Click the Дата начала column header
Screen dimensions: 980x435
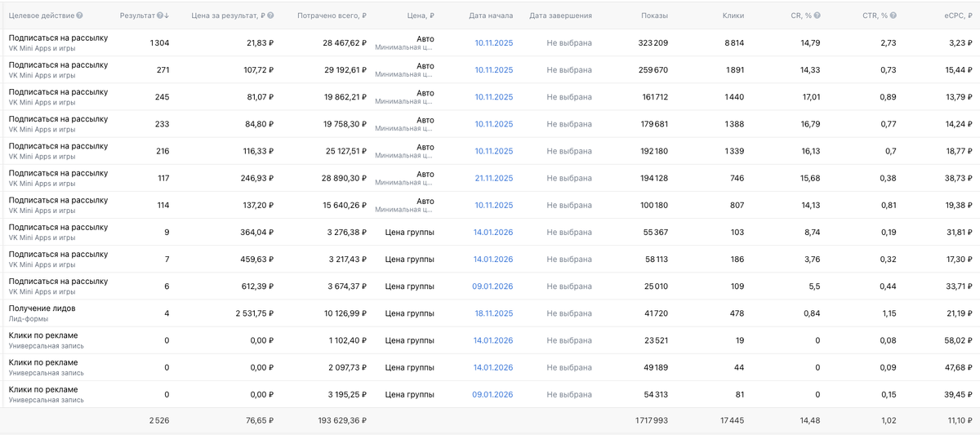click(x=491, y=16)
